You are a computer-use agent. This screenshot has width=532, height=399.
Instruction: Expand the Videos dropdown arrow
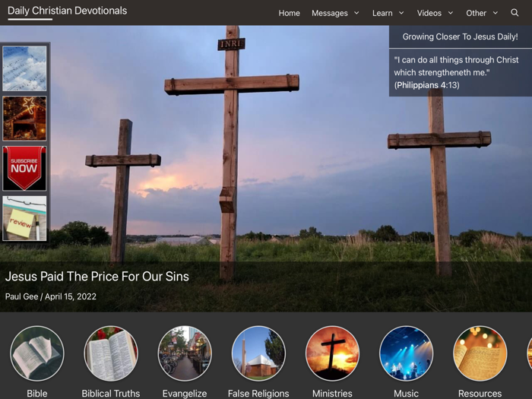click(451, 13)
